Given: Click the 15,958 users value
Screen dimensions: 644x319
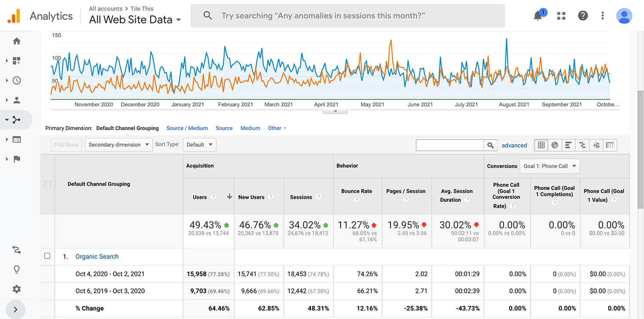Looking at the screenshot, I should 197,274.
